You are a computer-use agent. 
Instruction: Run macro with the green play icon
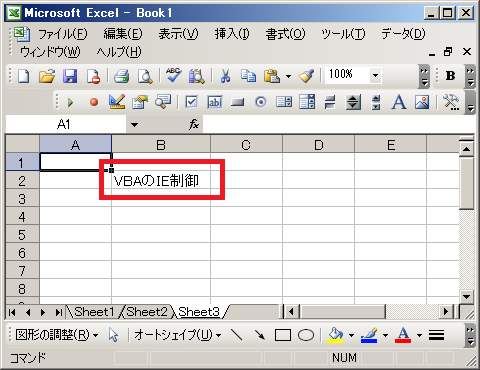(70, 102)
